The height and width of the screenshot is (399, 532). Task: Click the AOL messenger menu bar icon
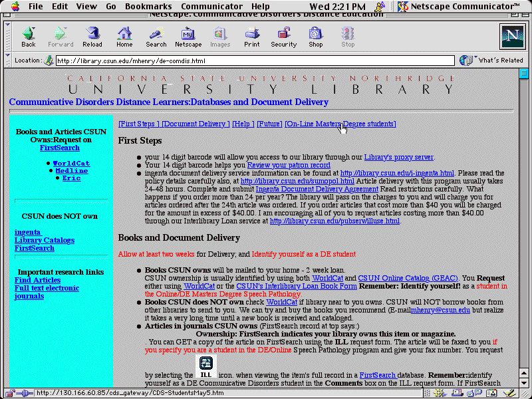tap(380, 6)
